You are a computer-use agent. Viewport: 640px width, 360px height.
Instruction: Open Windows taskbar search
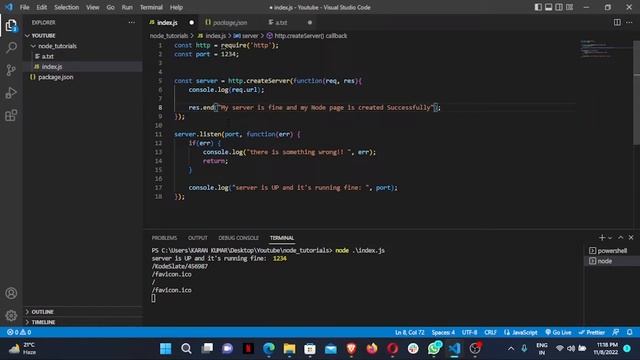(186, 349)
